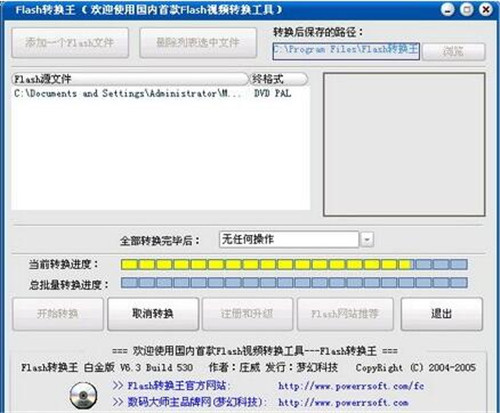This screenshot has width=500, height=413.
Task: Open the 全部转换完毕后 dropdown arrow
Action: click(x=367, y=239)
